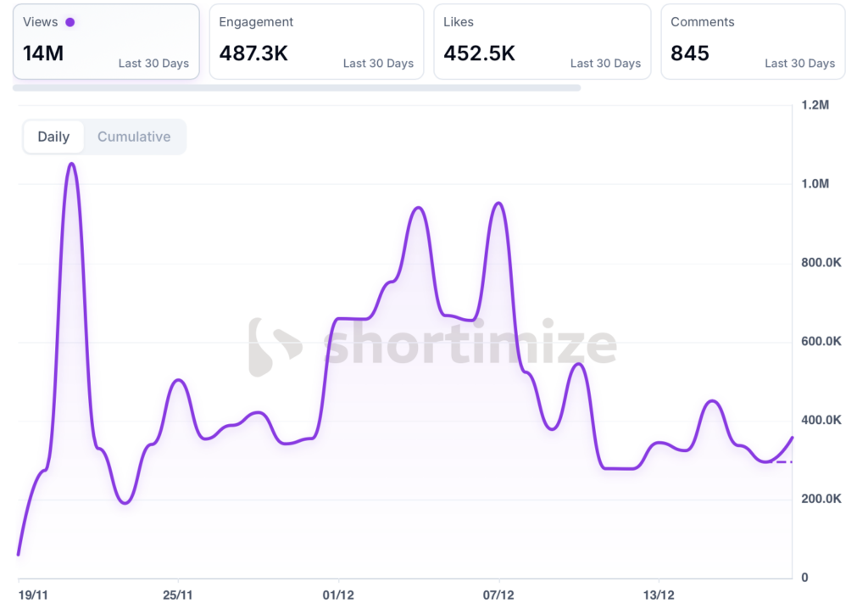Click the 13/12 date label on the axis
The image size is (868, 609).
pos(659,595)
